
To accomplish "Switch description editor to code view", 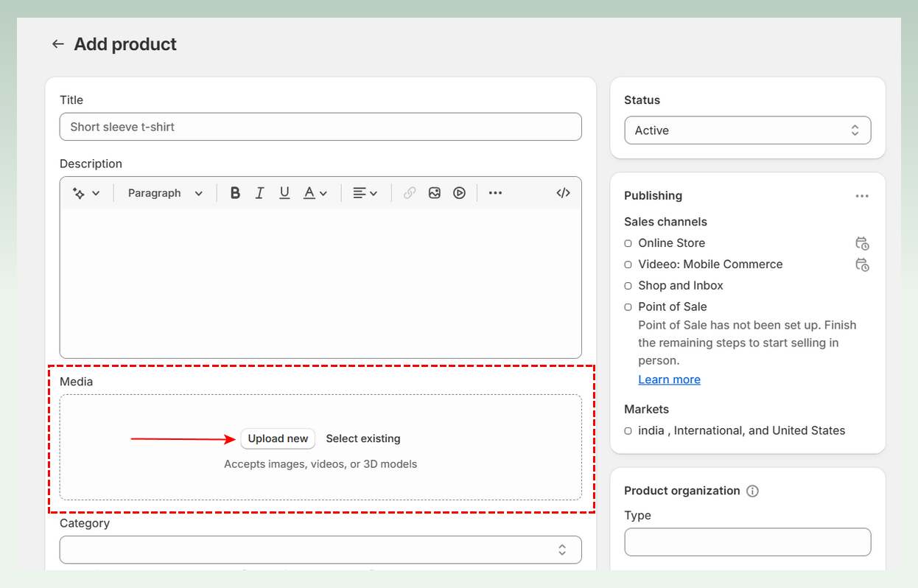I will click(563, 192).
